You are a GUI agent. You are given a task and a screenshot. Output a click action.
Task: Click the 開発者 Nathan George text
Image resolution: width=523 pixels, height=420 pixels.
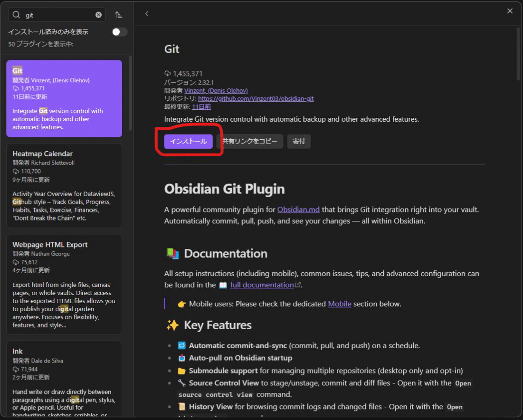tap(41, 254)
